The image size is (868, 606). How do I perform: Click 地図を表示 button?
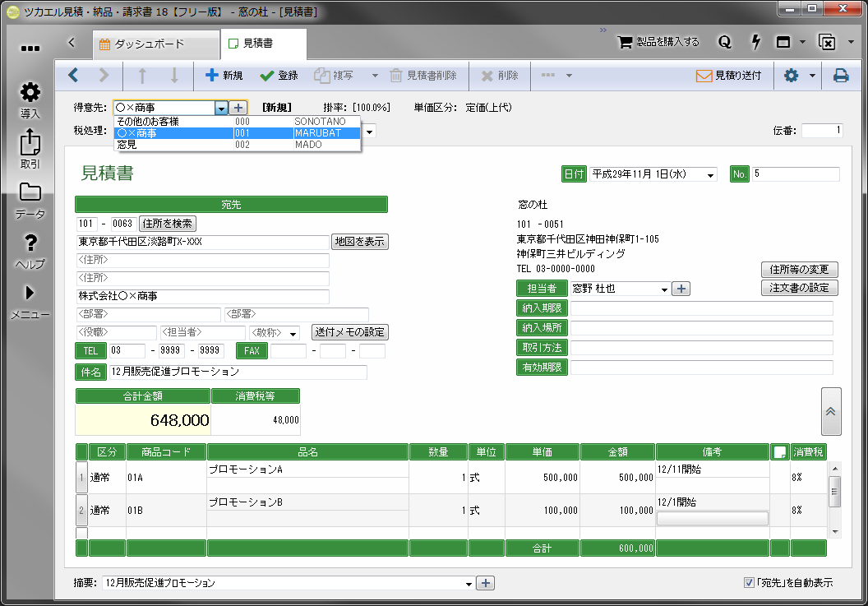point(360,242)
